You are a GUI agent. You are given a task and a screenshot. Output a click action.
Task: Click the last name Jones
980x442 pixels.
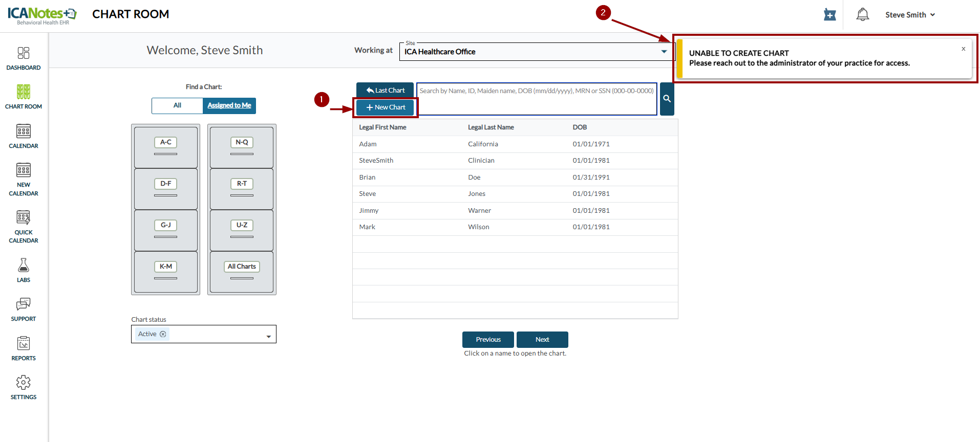tap(477, 194)
